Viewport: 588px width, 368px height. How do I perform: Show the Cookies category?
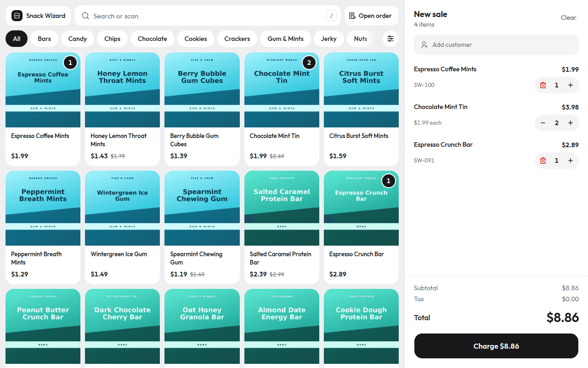pyautogui.click(x=196, y=39)
